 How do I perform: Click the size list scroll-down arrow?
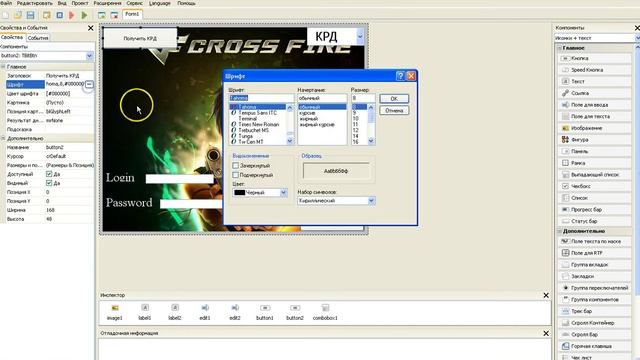371,141
